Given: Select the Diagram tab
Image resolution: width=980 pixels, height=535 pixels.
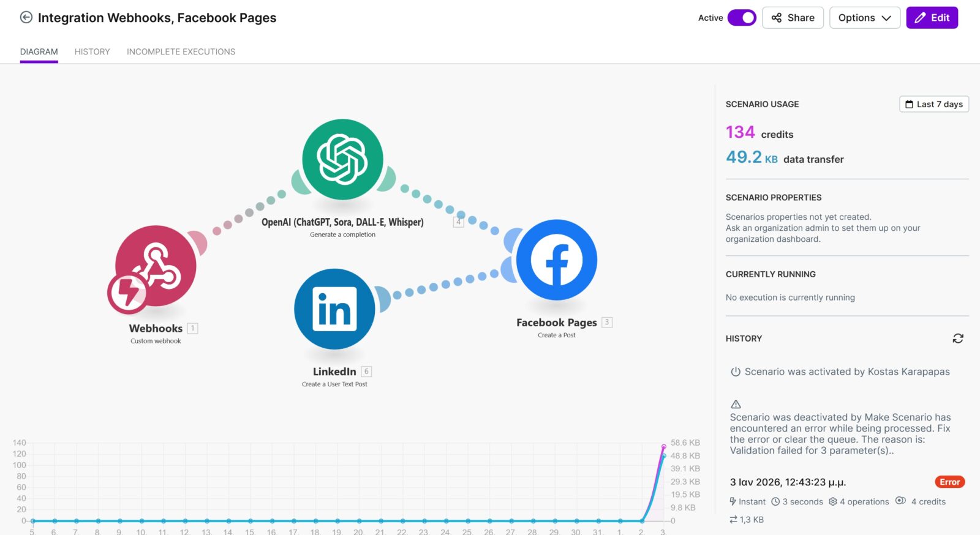Looking at the screenshot, I should 39,52.
